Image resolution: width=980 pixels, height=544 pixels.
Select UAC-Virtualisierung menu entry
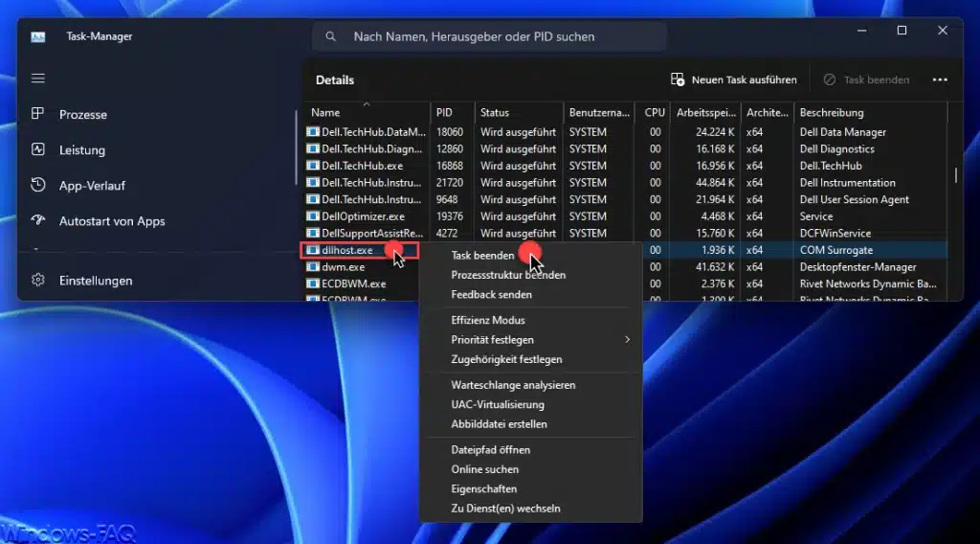coord(498,404)
